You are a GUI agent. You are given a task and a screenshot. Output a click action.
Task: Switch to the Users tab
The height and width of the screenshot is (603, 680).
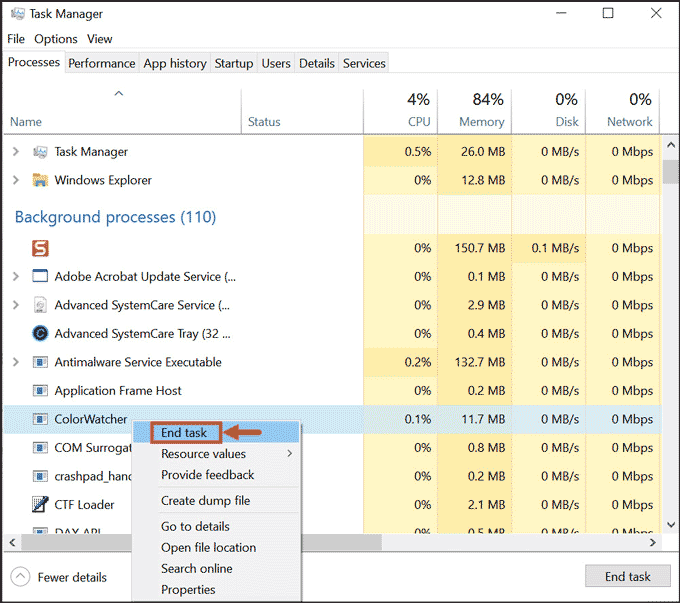pos(276,63)
